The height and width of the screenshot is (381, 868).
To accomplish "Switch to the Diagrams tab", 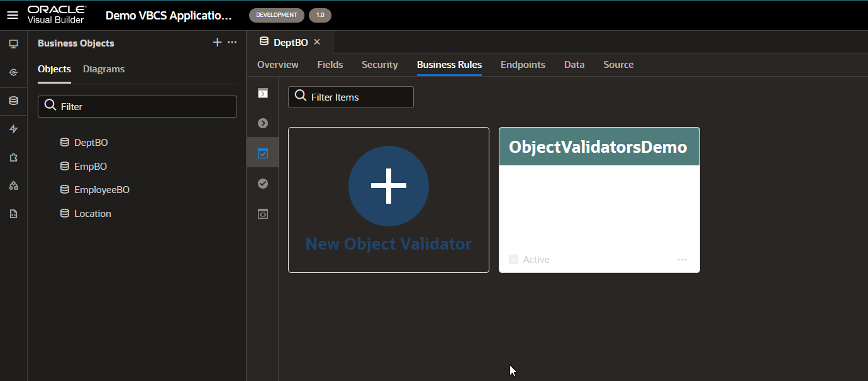I will [x=104, y=69].
